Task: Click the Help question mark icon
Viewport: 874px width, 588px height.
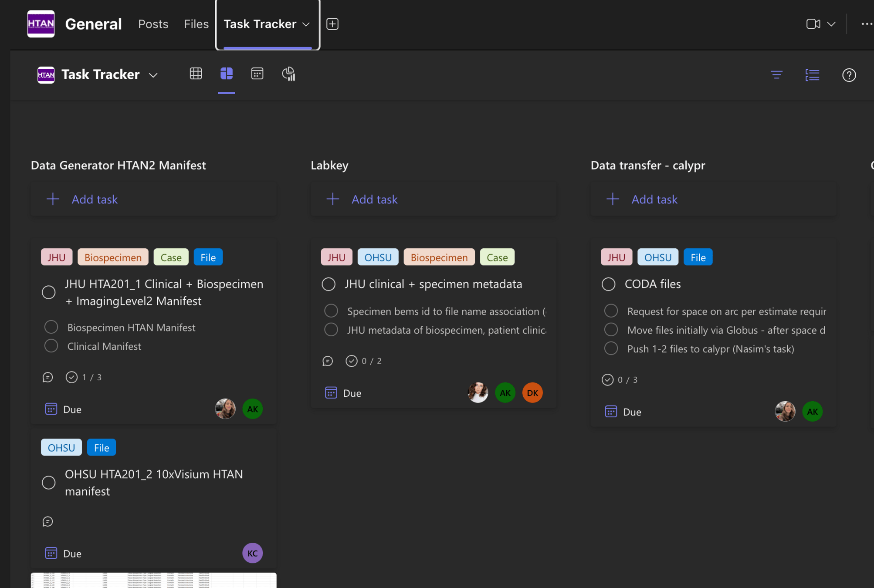Action: tap(849, 75)
